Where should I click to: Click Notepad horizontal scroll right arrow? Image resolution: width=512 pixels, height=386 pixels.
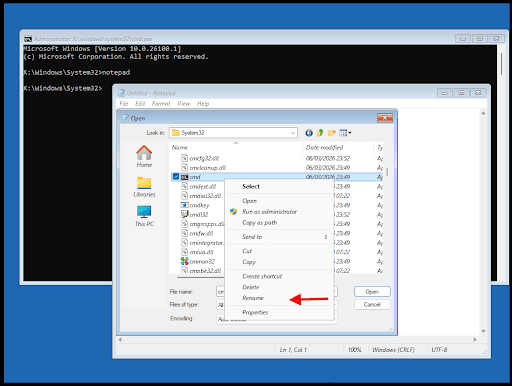point(475,340)
